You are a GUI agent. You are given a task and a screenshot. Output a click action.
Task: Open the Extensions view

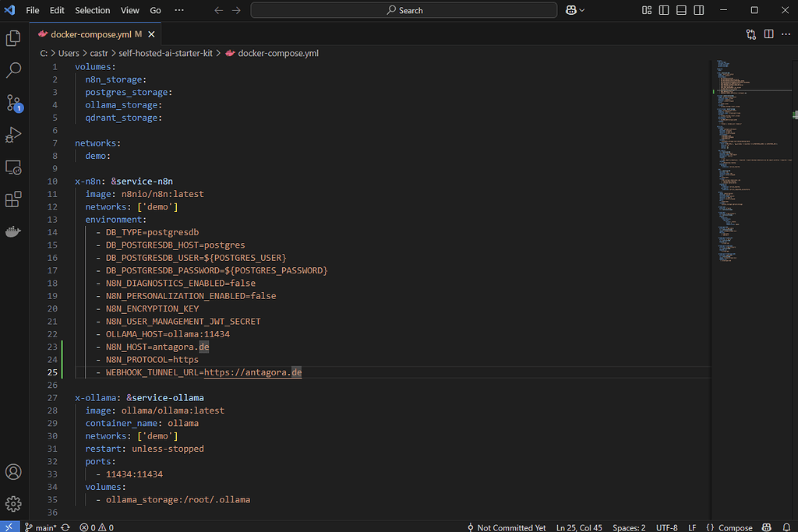click(12, 199)
